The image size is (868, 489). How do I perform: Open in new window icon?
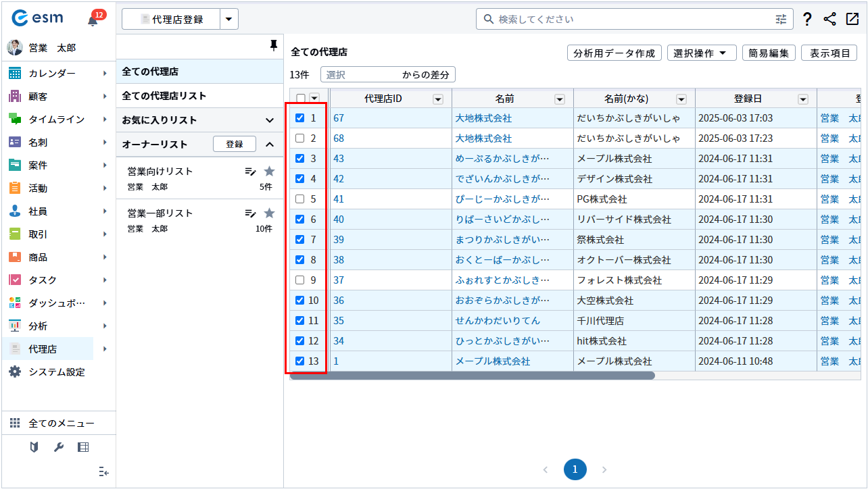(x=852, y=19)
